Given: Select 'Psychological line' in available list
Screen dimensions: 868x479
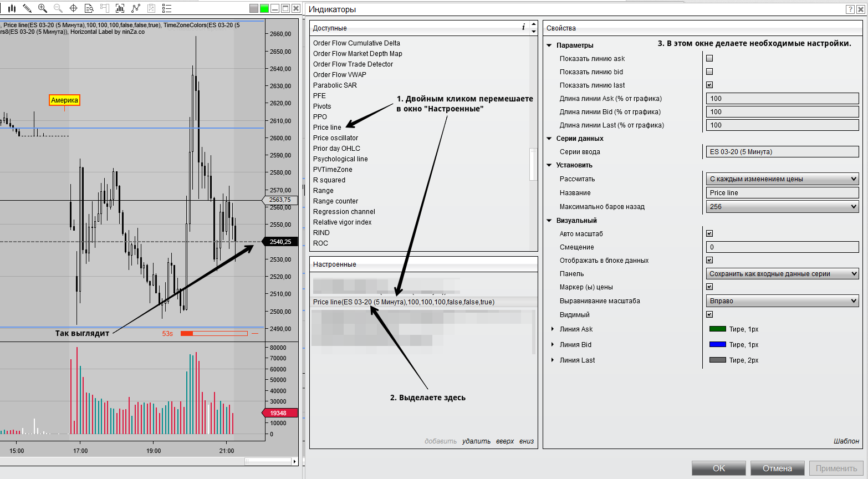Looking at the screenshot, I should click(340, 159).
